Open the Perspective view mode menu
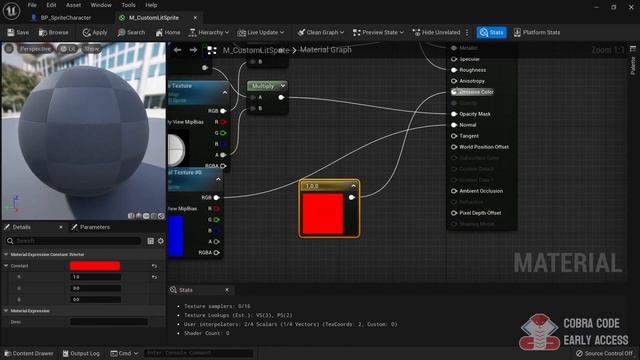This screenshot has width=640, height=360. tap(35, 49)
